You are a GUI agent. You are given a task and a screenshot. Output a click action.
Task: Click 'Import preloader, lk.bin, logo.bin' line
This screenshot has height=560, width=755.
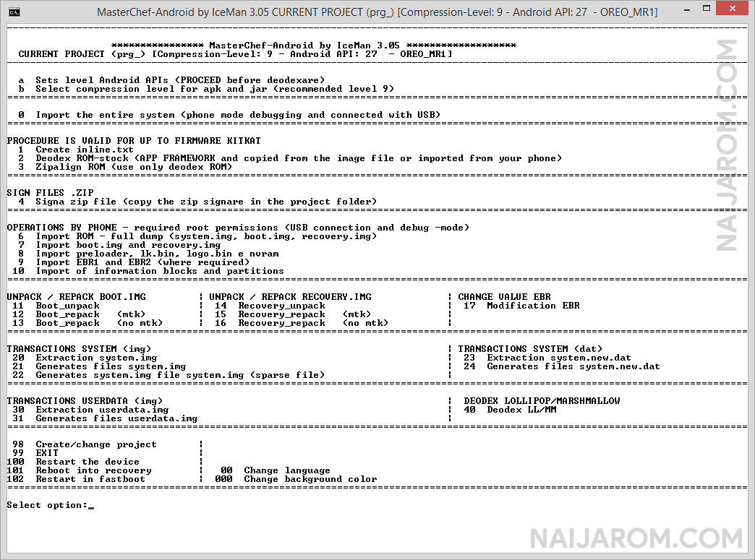click(x=148, y=254)
